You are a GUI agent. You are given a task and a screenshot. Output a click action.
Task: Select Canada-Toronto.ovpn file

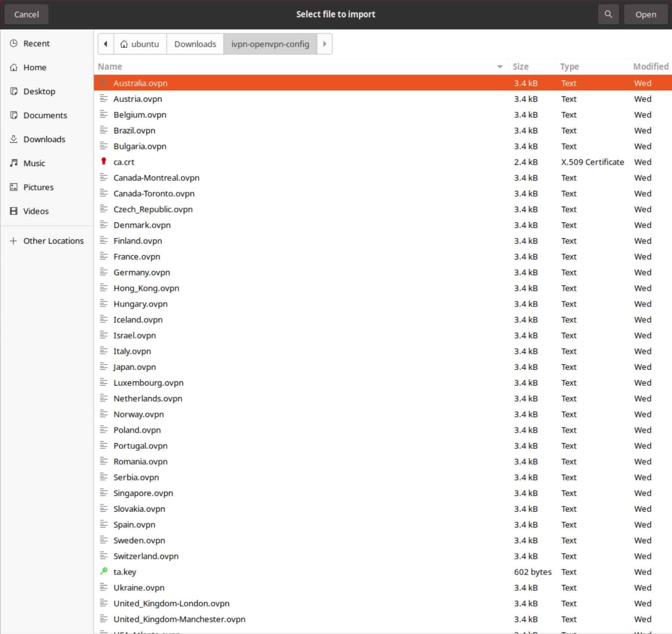383,193
